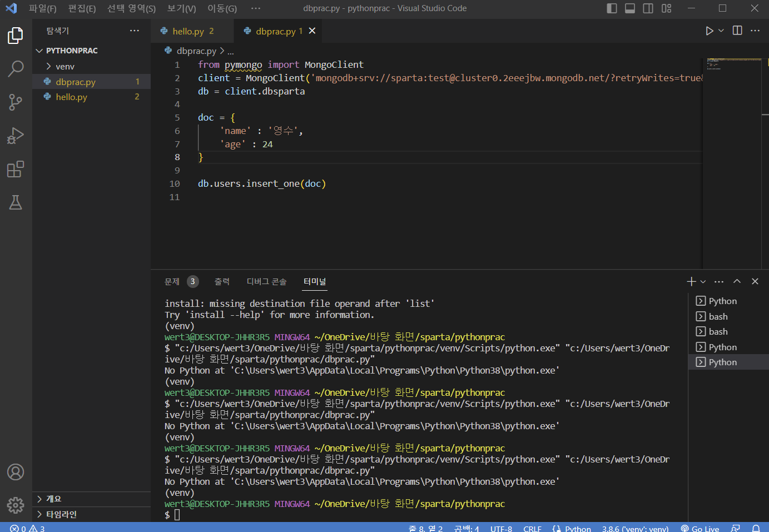
Task: Open hello.py in the file explorer
Action: [91, 97]
